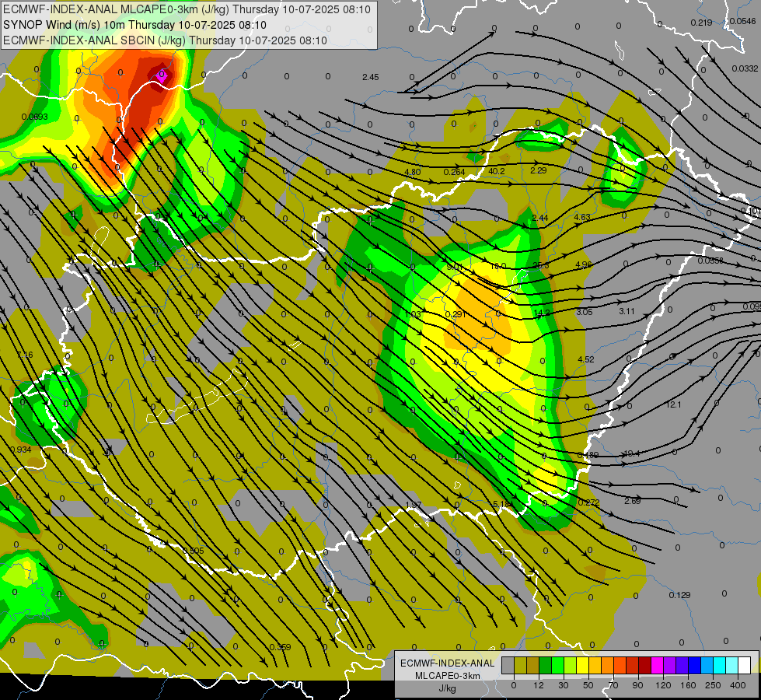Click the map value 9.01
The height and width of the screenshot is (700, 761).
click(x=455, y=268)
